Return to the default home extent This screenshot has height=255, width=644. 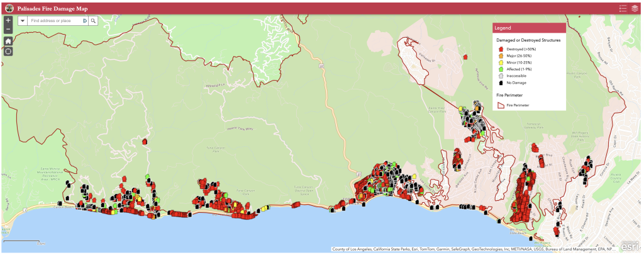(x=8, y=41)
